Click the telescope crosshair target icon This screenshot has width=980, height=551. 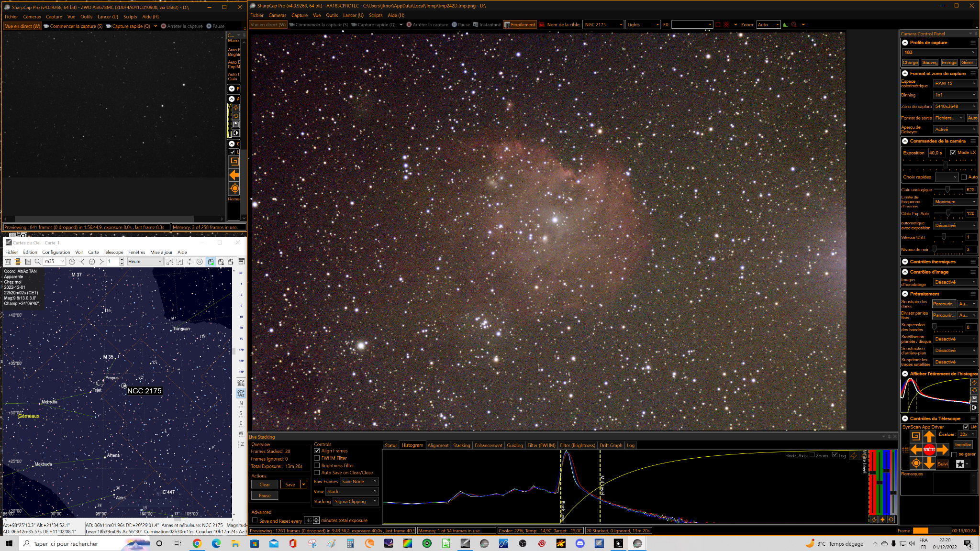(x=916, y=463)
